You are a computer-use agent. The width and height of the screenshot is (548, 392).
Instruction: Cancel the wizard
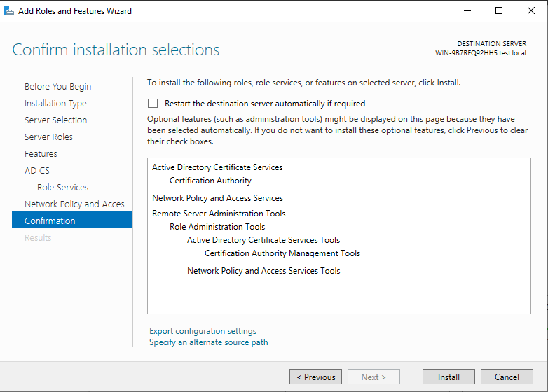507,377
